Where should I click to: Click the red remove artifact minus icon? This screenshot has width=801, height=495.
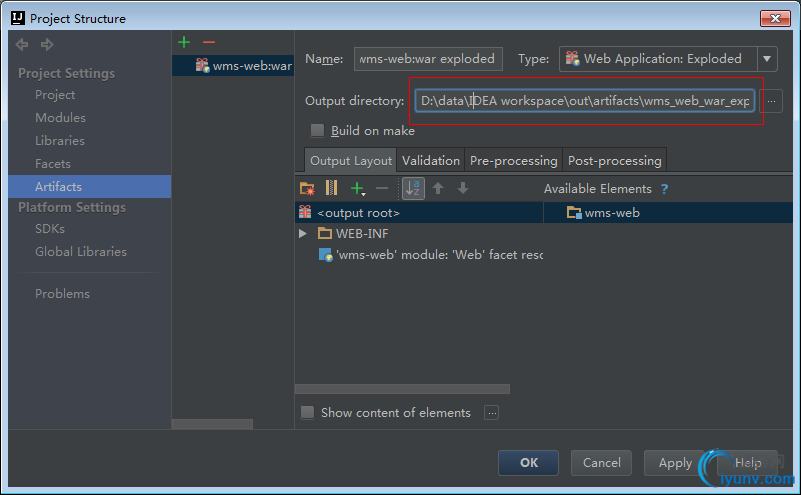pos(208,42)
